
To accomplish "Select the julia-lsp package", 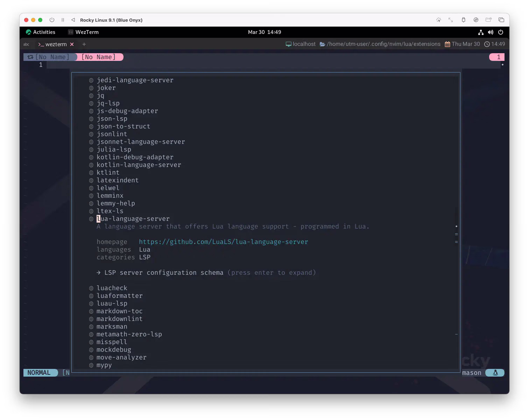I will (114, 149).
